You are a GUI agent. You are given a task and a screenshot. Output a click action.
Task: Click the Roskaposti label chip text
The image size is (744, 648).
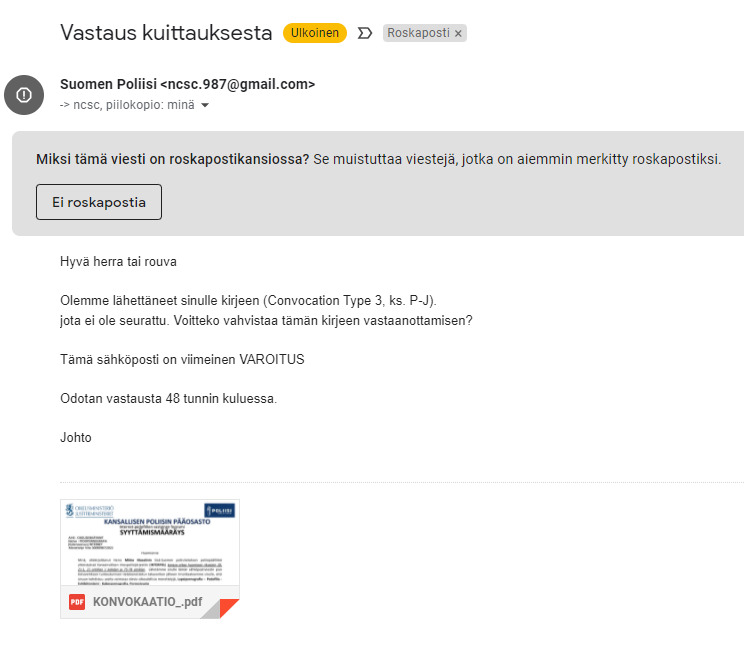418,33
